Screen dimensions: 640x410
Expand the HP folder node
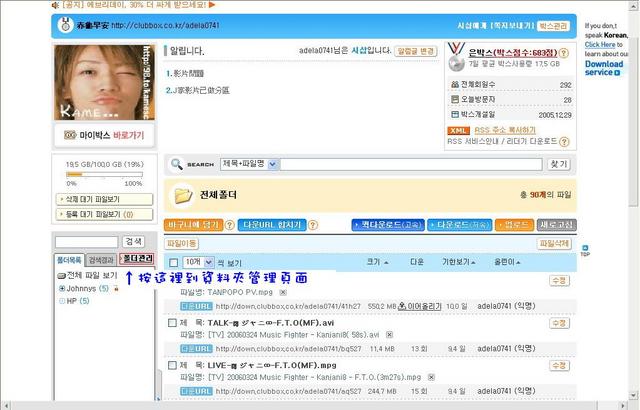[62, 301]
